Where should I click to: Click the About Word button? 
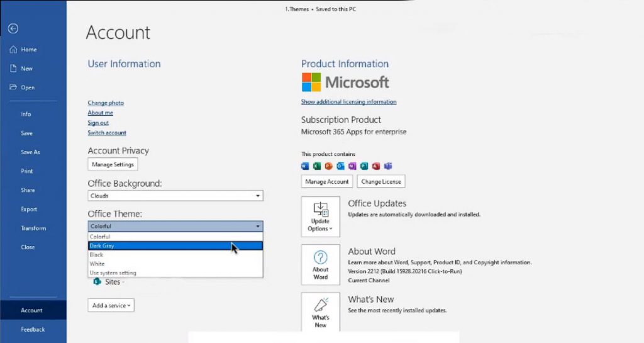coord(320,265)
